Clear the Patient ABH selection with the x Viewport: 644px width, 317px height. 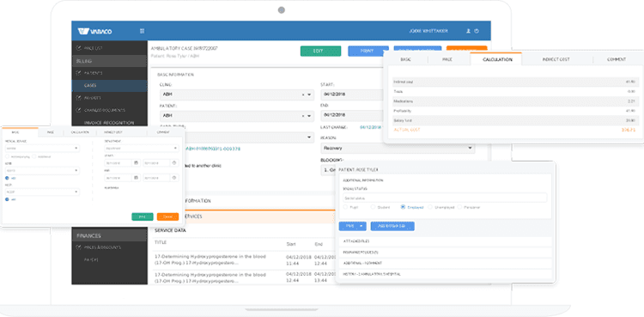point(303,116)
